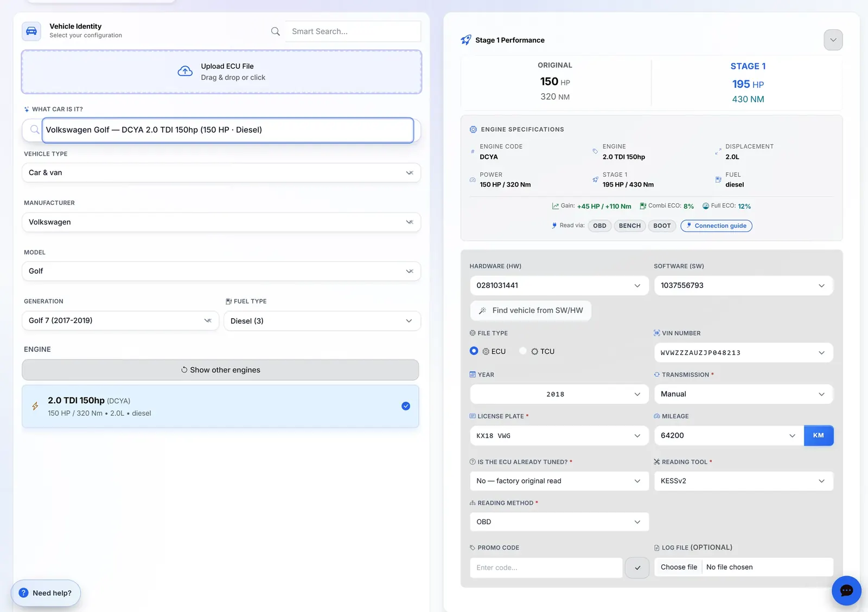Click the Upload ECU File drop zone
868x612 pixels.
pyautogui.click(x=221, y=72)
